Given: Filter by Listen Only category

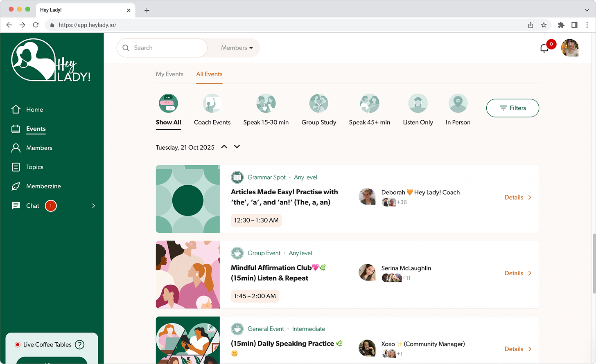Looking at the screenshot, I should pos(418,110).
